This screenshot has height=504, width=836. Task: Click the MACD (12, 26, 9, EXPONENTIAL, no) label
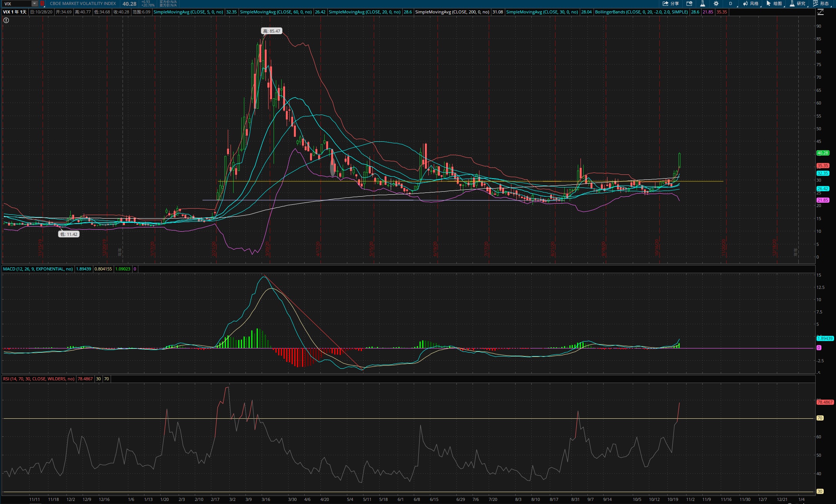click(x=38, y=269)
